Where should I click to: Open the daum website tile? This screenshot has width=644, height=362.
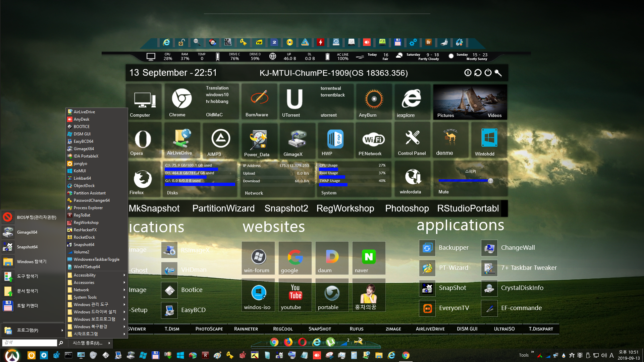coord(332,258)
